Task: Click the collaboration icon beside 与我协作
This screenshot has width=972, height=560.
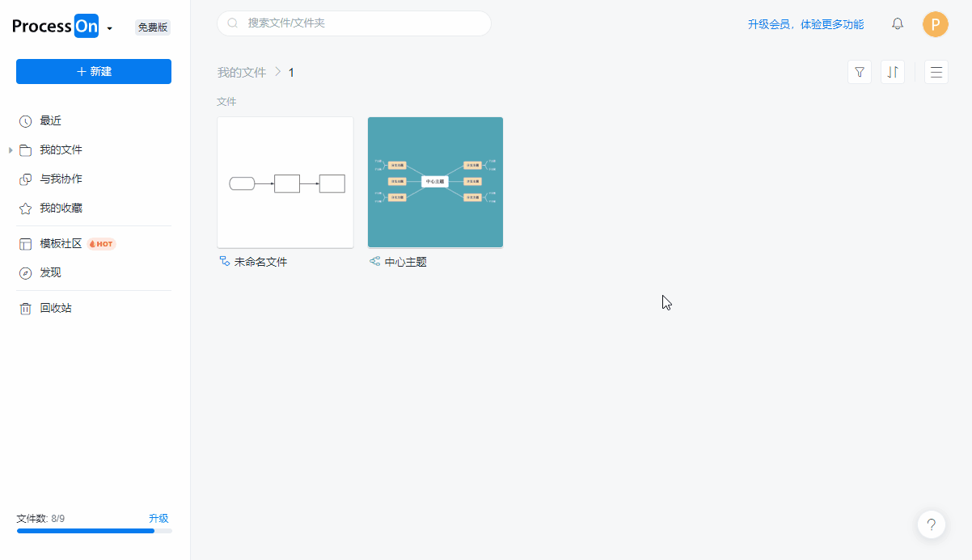Action: point(25,179)
